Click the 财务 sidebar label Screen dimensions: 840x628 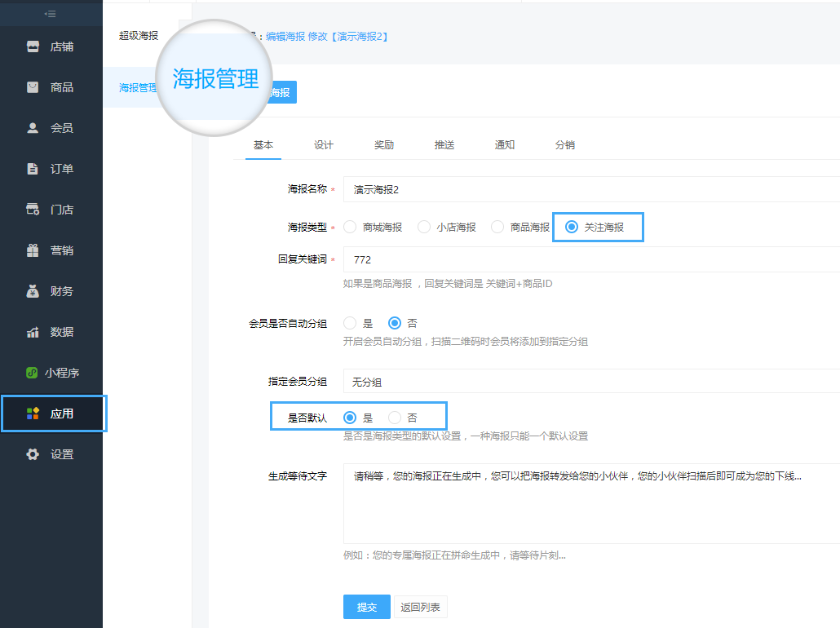pyautogui.click(x=62, y=291)
